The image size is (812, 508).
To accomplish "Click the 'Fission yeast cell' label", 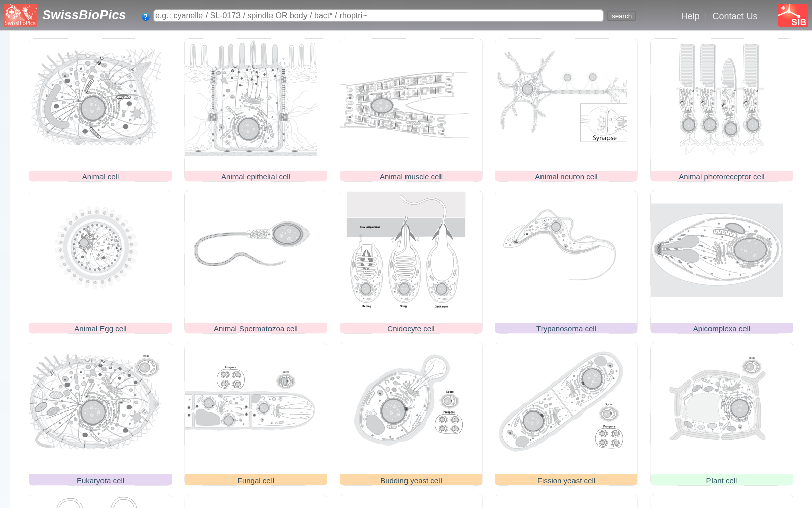I will (566, 481).
